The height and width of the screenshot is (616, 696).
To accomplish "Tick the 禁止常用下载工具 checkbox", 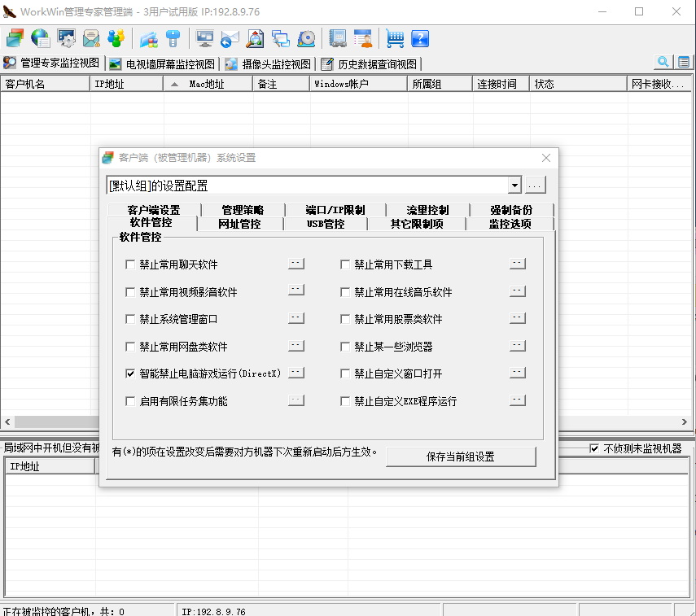I will [345, 264].
